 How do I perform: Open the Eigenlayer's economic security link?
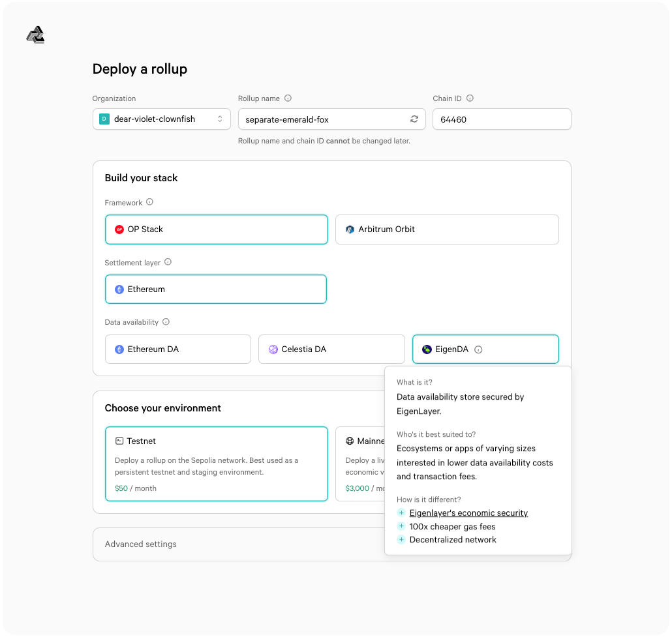click(468, 512)
